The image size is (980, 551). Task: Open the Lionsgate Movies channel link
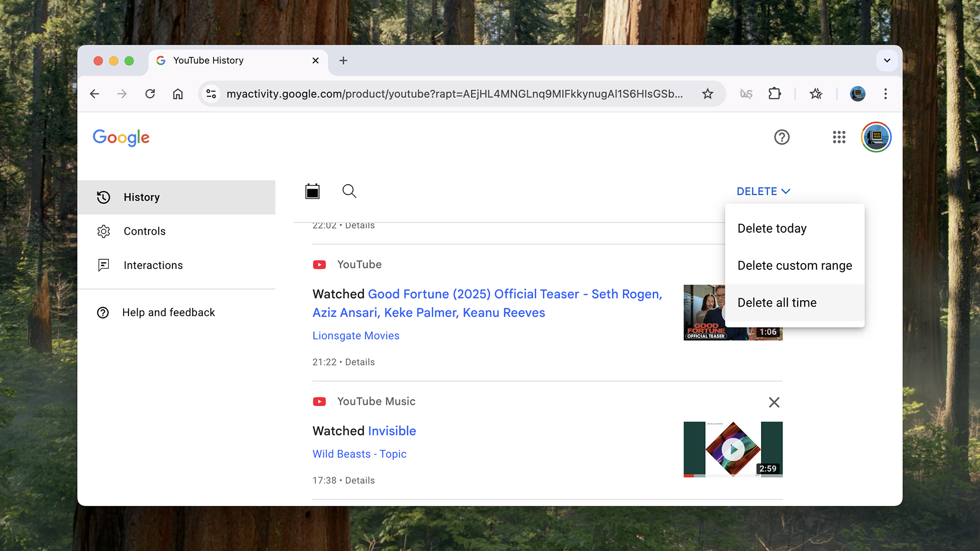coord(356,335)
